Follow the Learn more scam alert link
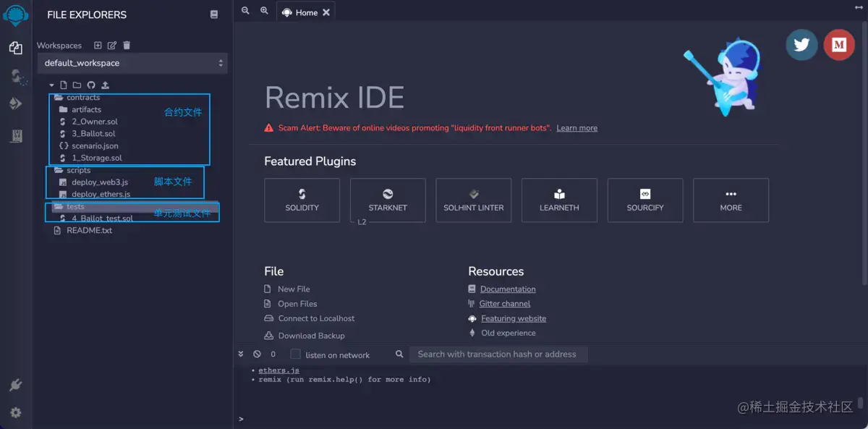868x429 pixels. point(576,128)
